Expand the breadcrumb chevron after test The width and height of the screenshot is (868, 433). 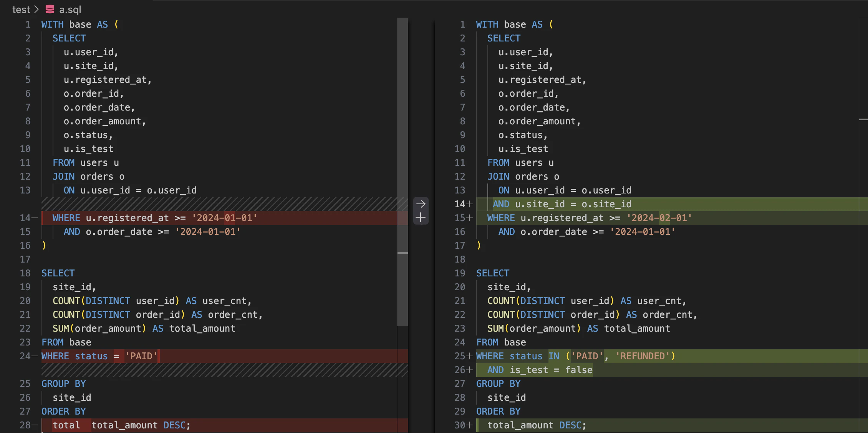click(x=36, y=9)
